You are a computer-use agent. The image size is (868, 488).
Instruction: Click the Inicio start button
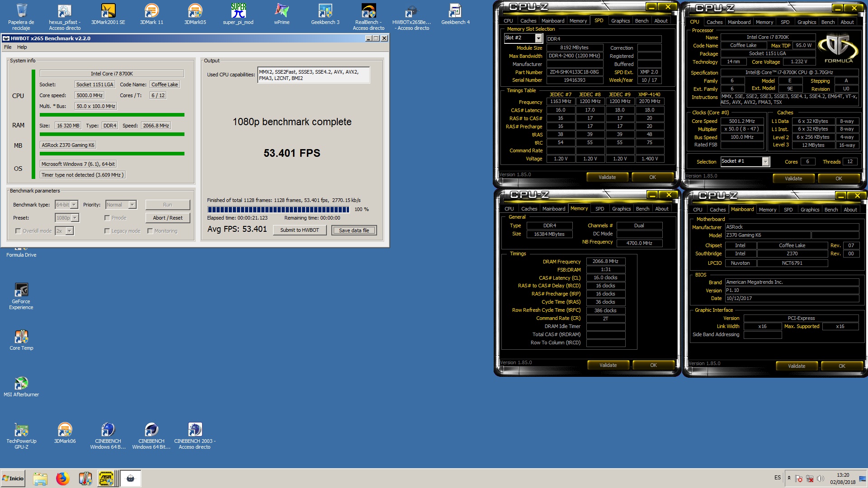(x=13, y=478)
